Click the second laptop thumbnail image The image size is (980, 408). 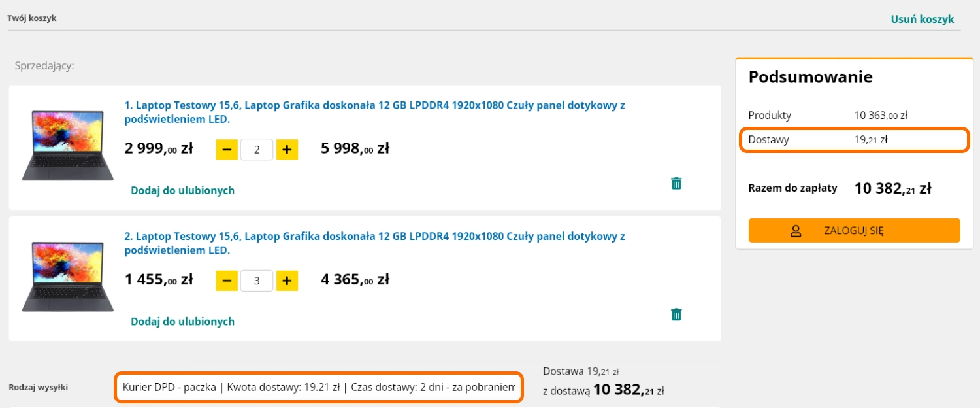[x=67, y=276]
